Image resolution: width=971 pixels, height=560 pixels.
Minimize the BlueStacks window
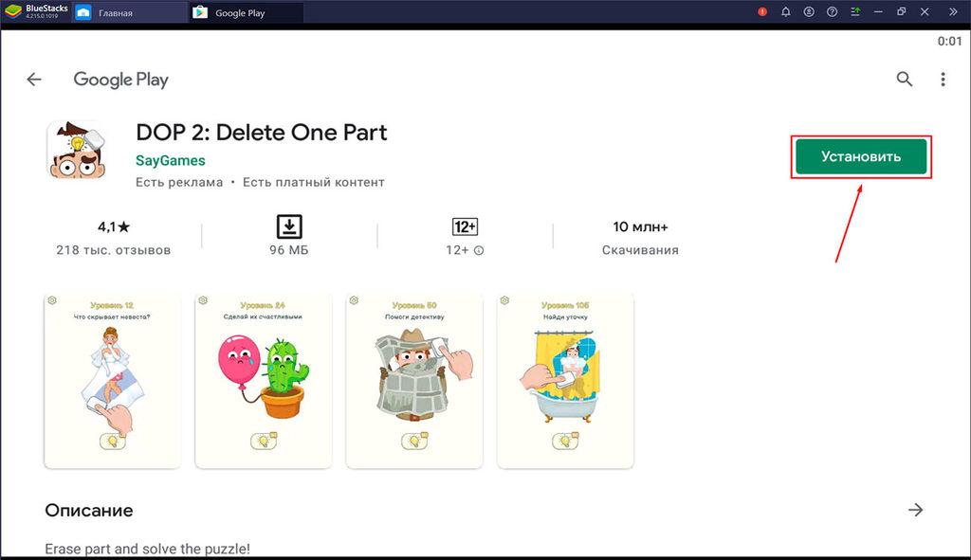pyautogui.click(x=878, y=11)
